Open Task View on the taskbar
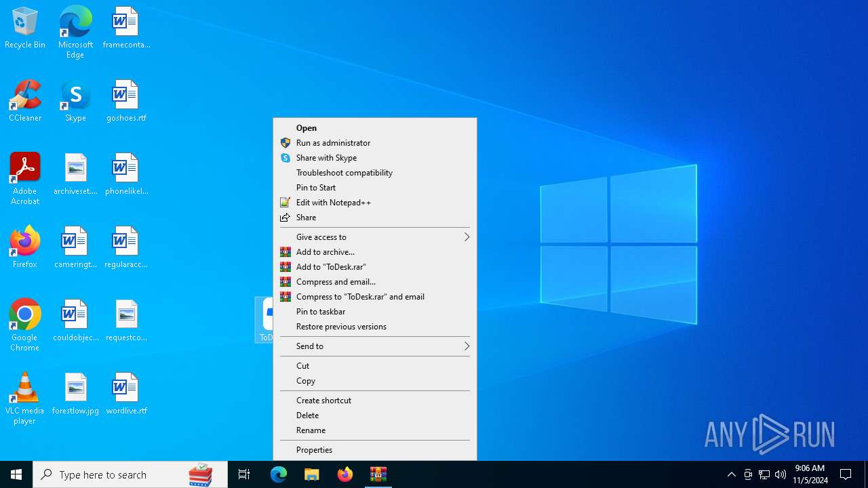The image size is (868, 488). (244, 474)
